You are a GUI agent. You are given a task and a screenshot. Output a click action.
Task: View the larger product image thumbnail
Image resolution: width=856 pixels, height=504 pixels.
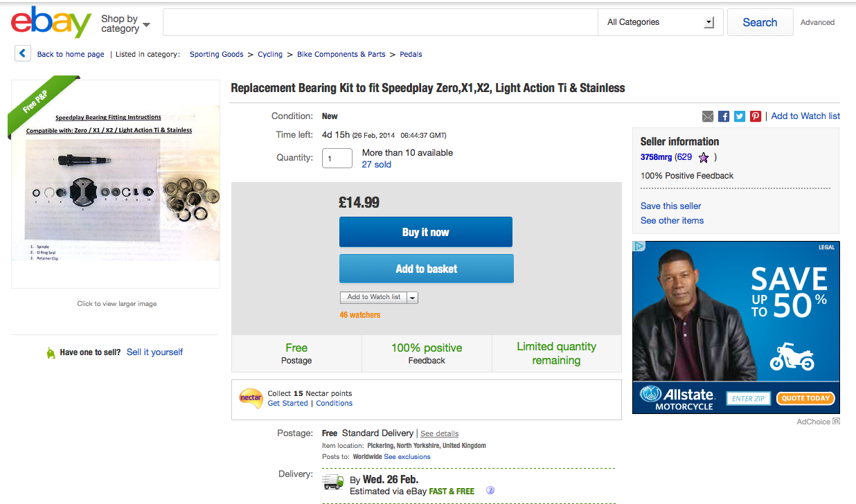pyautogui.click(x=116, y=183)
